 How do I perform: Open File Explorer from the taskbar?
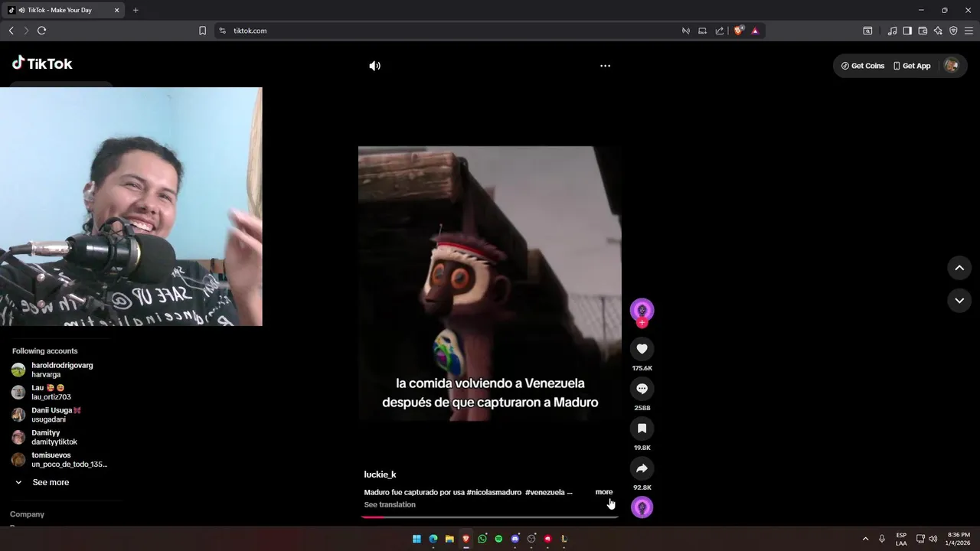[449, 539]
